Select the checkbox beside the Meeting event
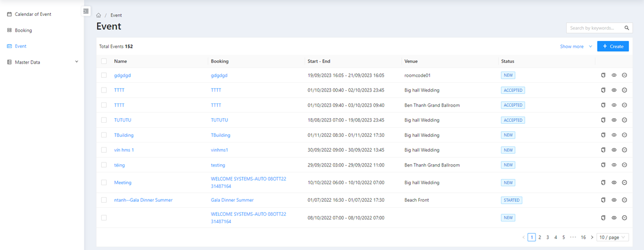The height and width of the screenshot is (250, 644). 104,183
